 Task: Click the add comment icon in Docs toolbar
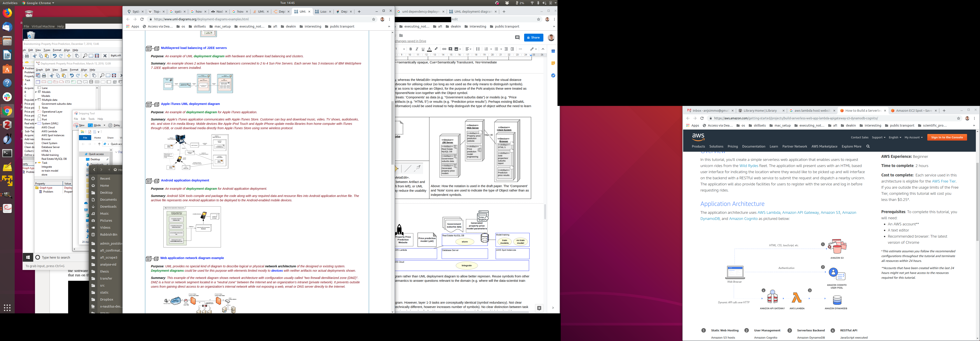pos(450,49)
